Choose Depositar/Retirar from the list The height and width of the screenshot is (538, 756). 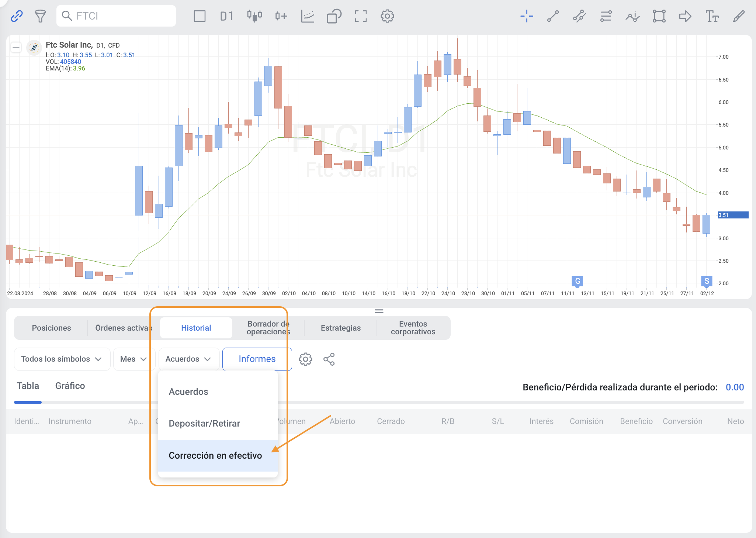(x=204, y=423)
